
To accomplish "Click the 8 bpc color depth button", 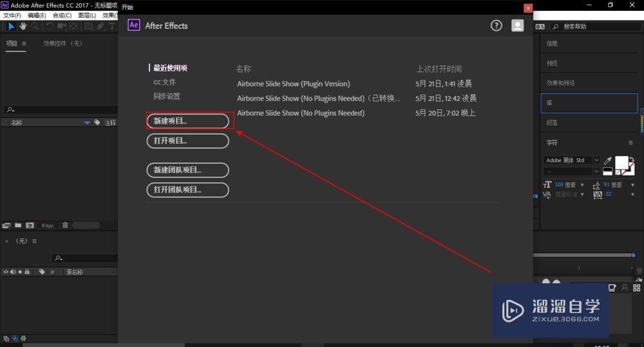I will click(x=48, y=225).
